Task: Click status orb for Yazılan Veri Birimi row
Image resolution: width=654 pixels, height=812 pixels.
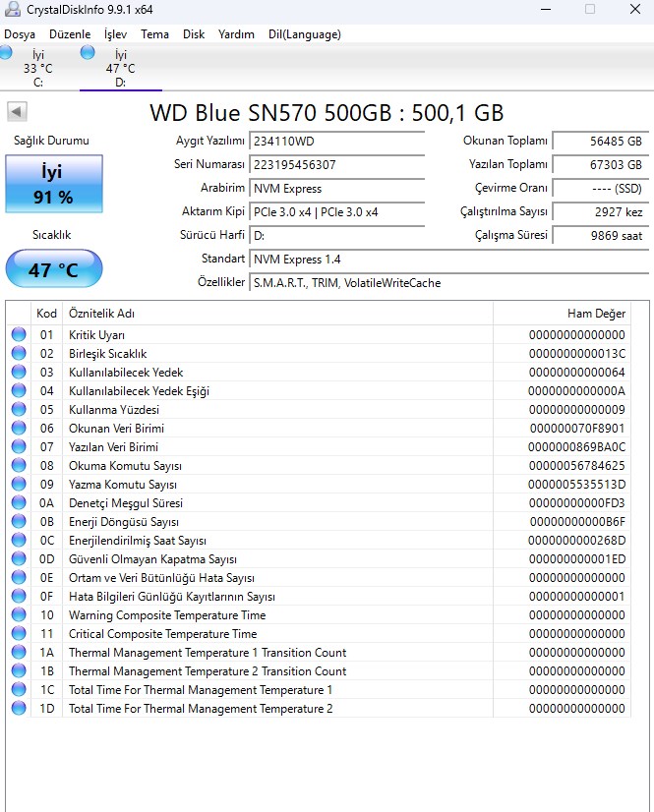Action: pyautogui.click(x=19, y=446)
